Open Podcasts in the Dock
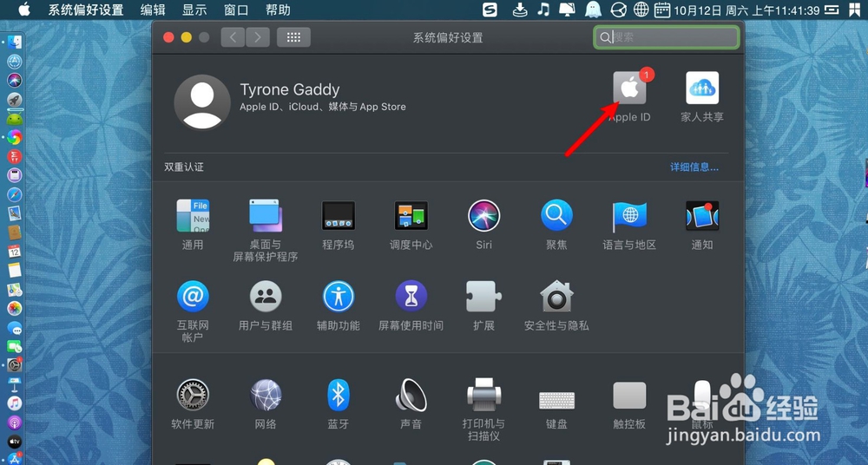868x465 pixels. [15, 422]
